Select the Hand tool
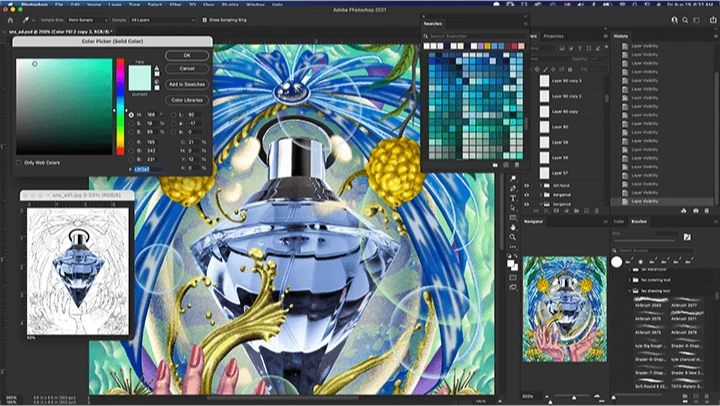Screen dimensions: 720x406 [513, 227]
